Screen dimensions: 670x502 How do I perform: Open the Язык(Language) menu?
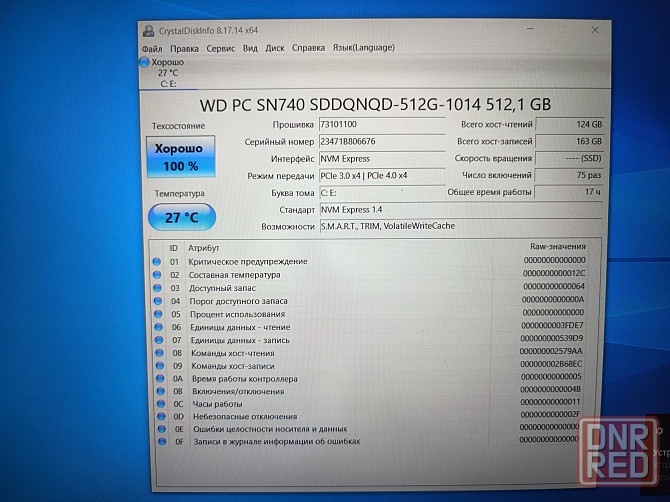(x=363, y=47)
